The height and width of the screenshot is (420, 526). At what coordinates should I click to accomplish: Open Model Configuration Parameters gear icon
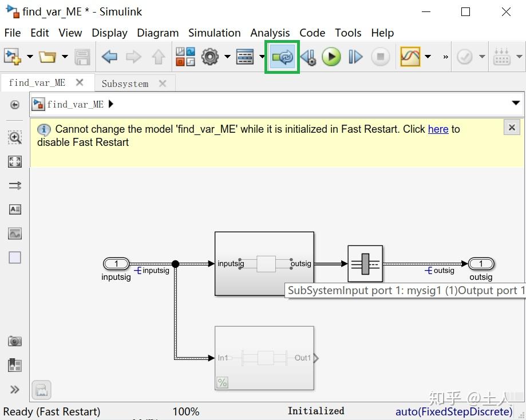pos(209,57)
